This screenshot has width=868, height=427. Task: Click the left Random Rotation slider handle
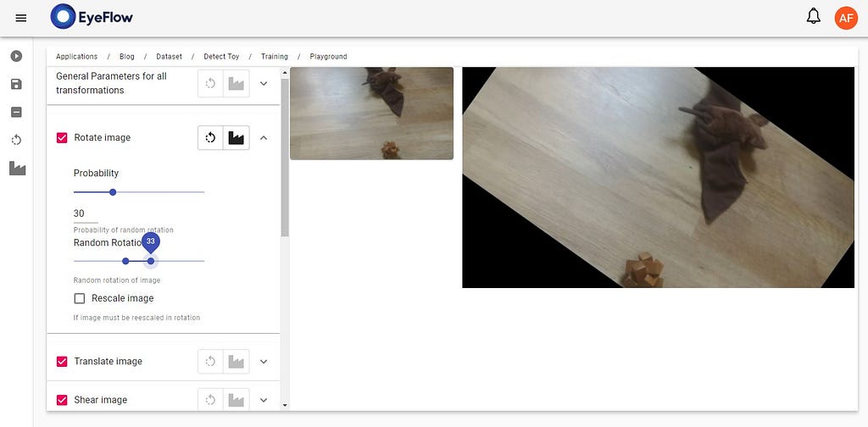(x=125, y=261)
